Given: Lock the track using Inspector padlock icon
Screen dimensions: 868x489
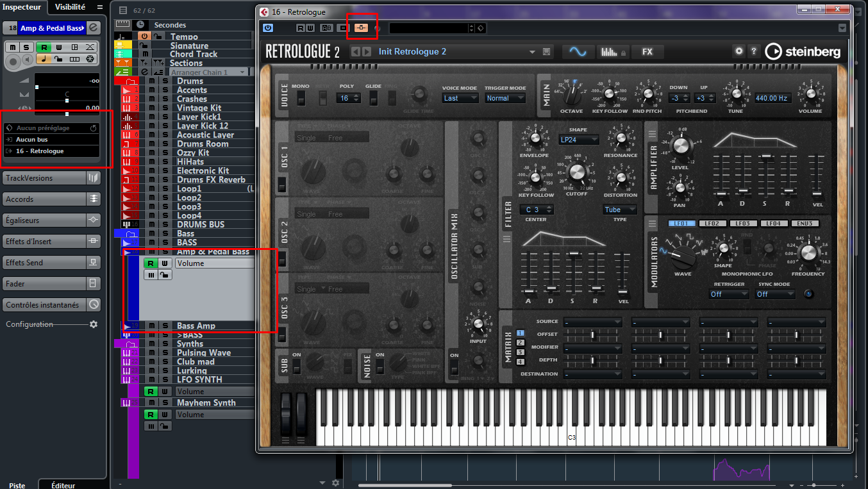Looking at the screenshot, I should [x=59, y=60].
